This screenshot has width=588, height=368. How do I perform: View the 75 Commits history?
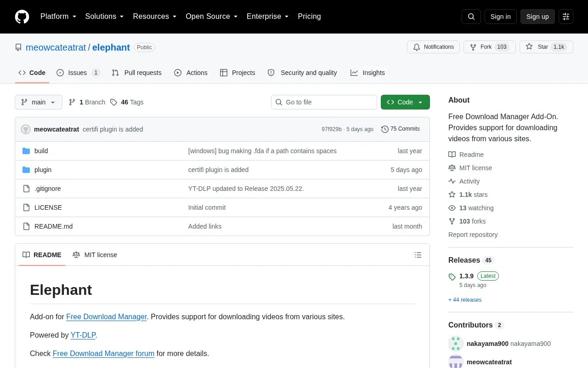pos(401,129)
